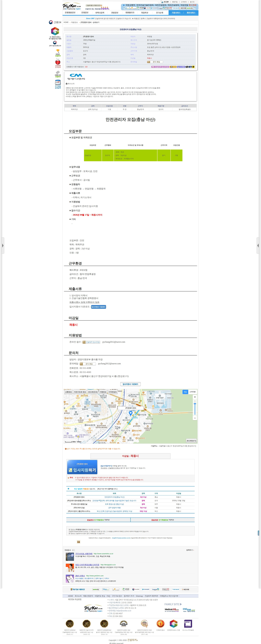The height and width of the screenshot is (644, 261).
Task: Click the 어바웃 건설워커 trophy icon
Action: [x=58, y=53]
